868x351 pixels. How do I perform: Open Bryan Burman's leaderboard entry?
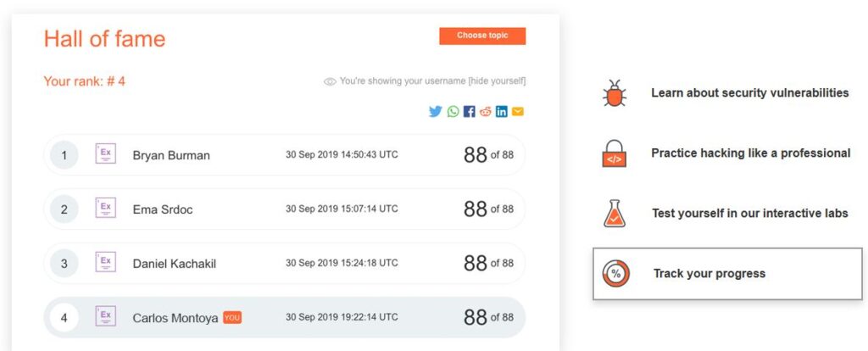tap(284, 155)
